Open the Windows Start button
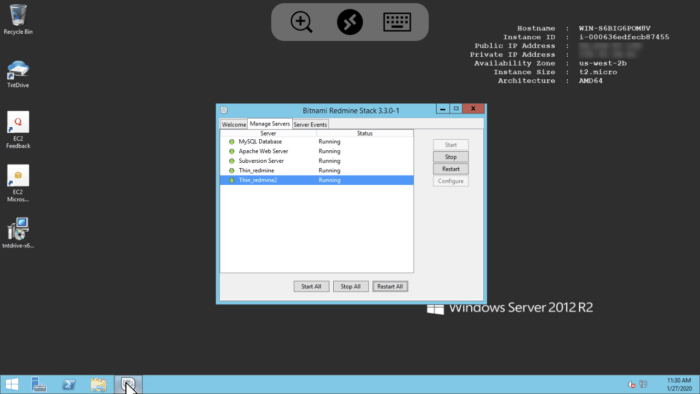The image size is (700, 394). [12, 384]
